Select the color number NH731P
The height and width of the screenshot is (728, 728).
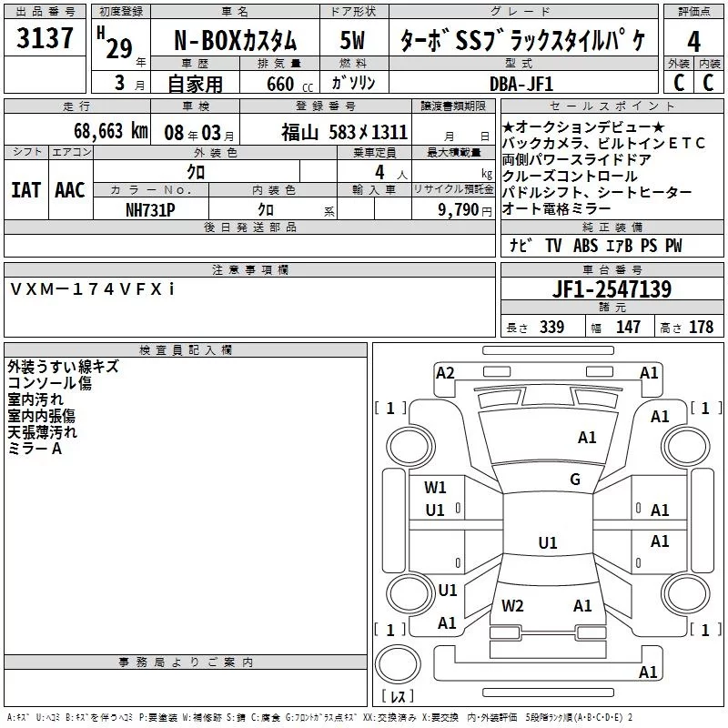point(150,210)
